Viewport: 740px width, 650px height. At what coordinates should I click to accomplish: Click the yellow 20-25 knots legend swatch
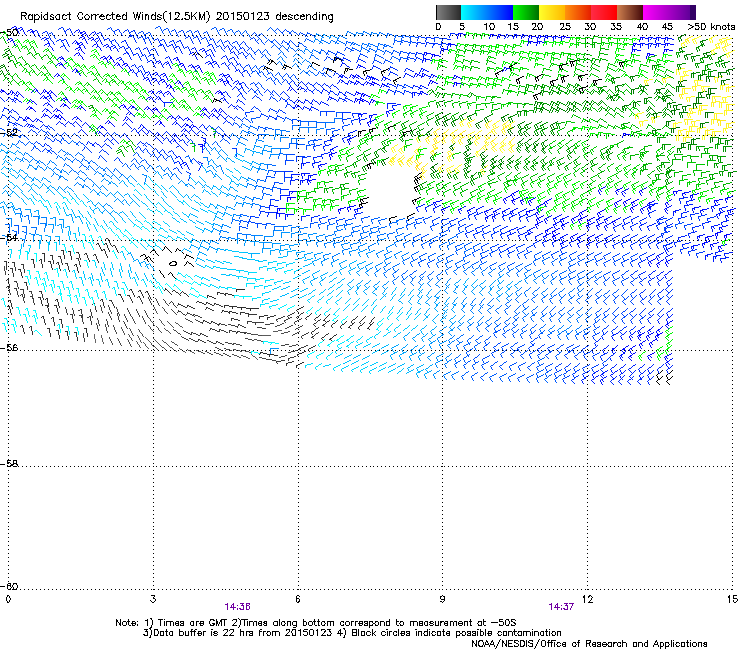552,12
